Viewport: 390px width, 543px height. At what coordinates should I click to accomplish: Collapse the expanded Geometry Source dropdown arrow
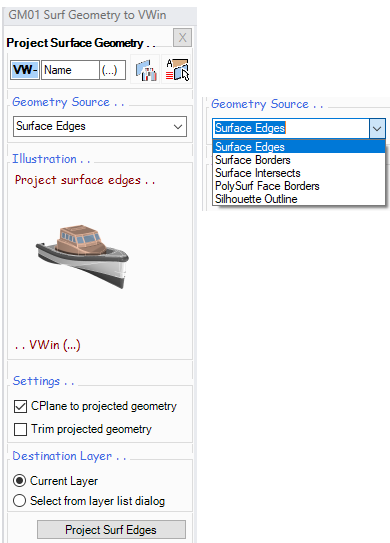point(377,129)
